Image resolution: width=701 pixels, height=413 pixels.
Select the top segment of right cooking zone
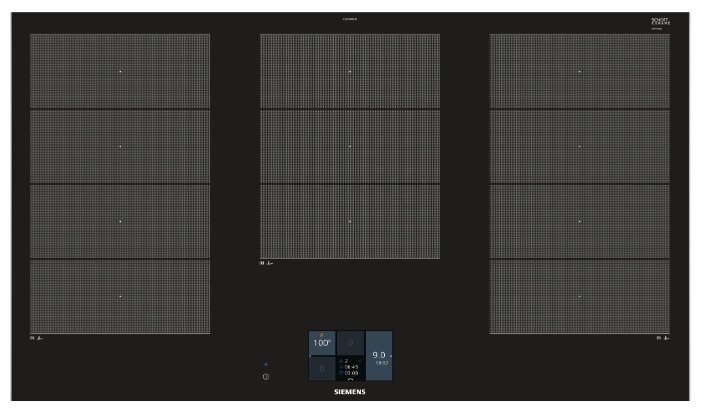[x=579, y=71]
